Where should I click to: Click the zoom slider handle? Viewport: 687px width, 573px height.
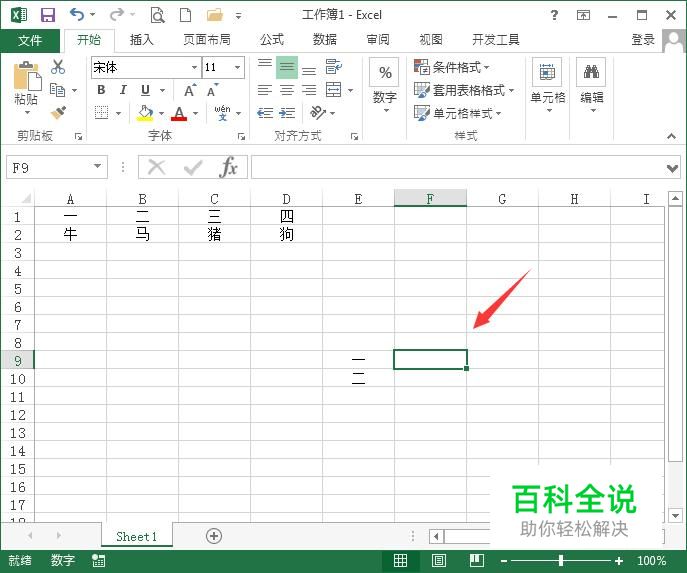click(x=560, y=560)
